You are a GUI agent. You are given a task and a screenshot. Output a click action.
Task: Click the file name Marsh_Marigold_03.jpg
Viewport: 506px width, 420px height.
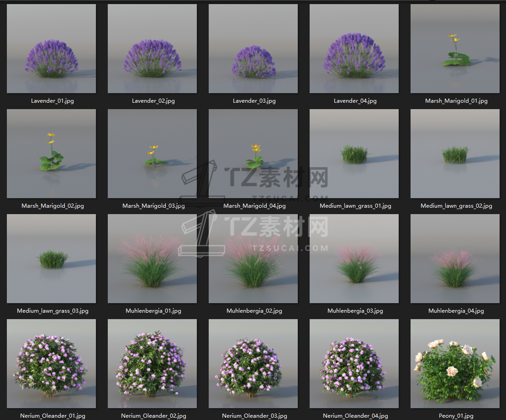153,206
